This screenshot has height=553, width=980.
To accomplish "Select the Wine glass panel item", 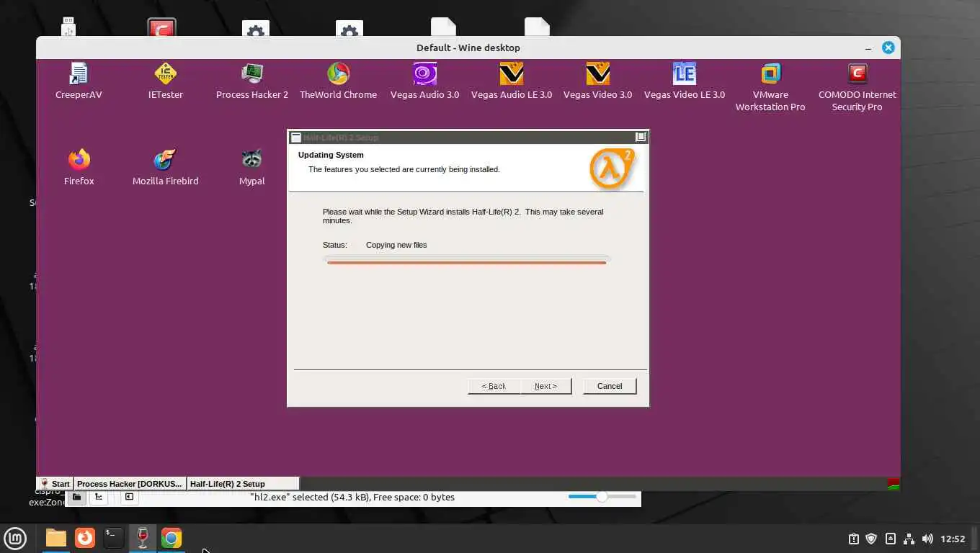I will (x=142, y=538).
